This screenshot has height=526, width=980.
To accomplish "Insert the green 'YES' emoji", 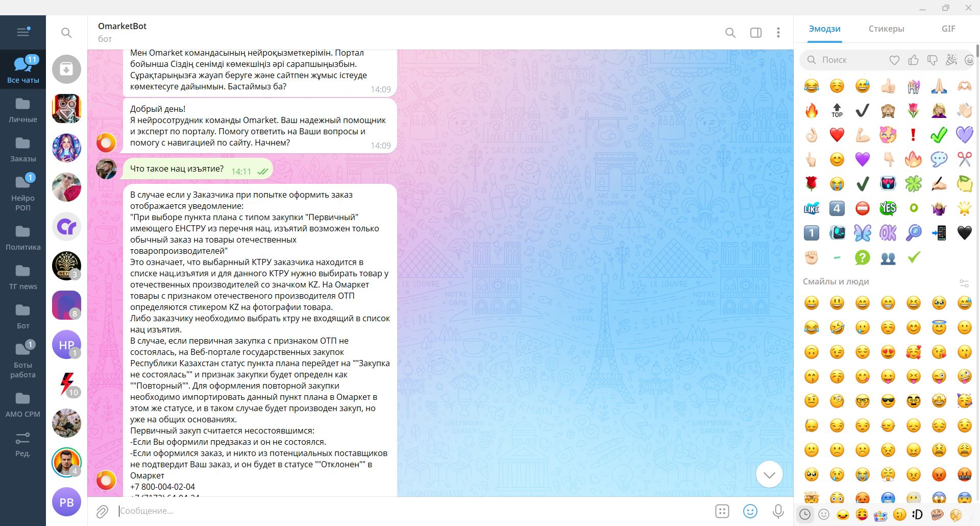I will pos(888,208).
